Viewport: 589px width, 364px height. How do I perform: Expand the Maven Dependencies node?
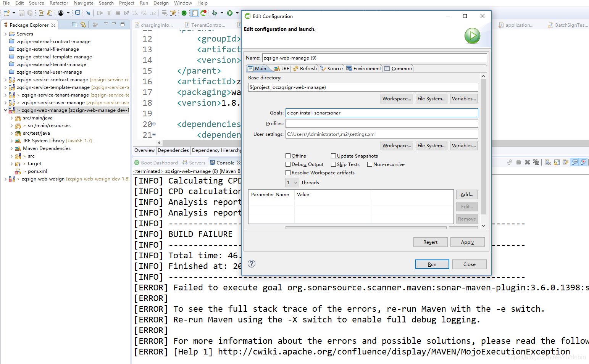pyautogui.click(x=11, y=148)
